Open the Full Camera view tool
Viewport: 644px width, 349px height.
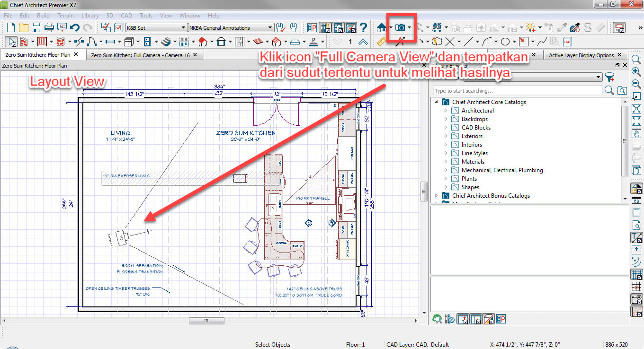tap(400, 27)
